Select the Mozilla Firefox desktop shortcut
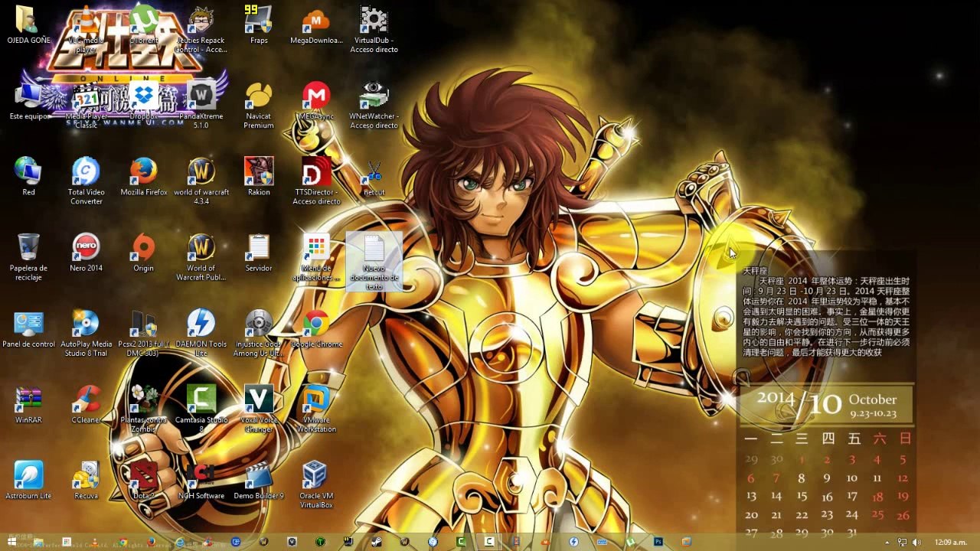The image size is (980, 551). [x=144, y=177]
